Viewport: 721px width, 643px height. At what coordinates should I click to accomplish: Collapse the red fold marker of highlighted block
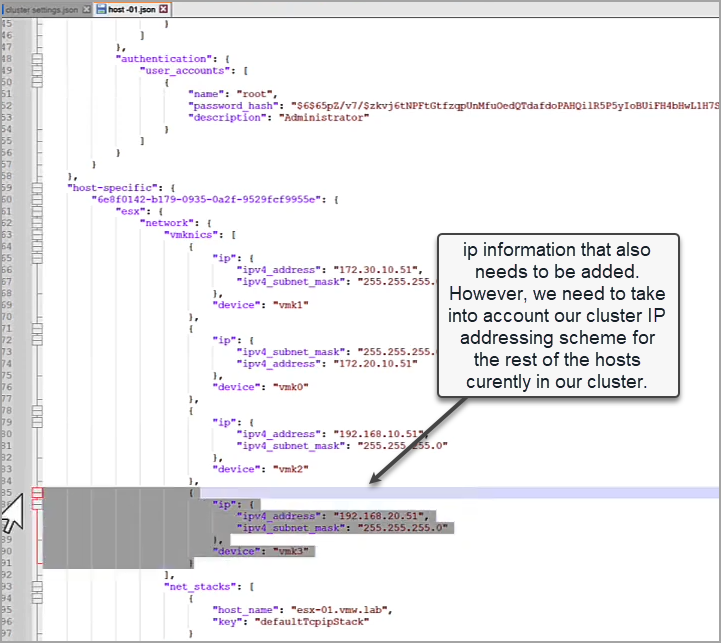pos(37,493)
